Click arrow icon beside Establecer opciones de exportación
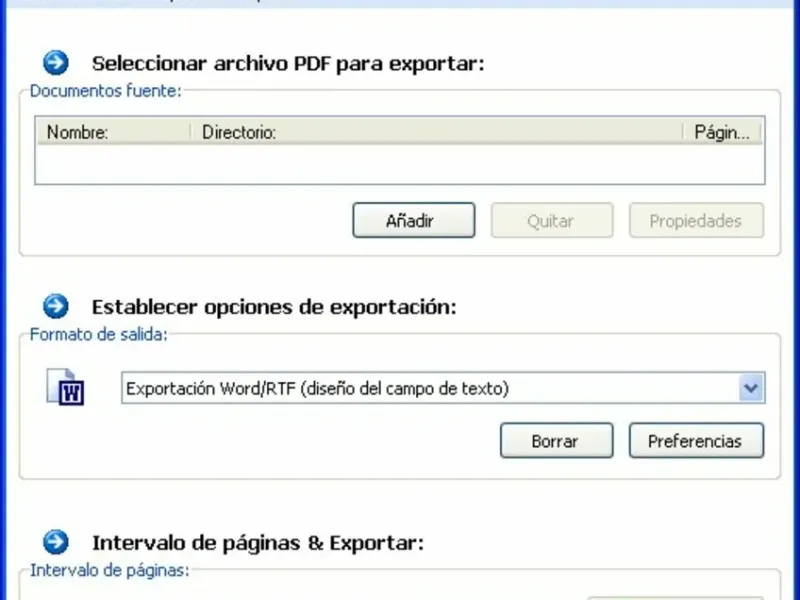Screen dimensions: 800x600 pyautogui.click(x=56, y=306)
